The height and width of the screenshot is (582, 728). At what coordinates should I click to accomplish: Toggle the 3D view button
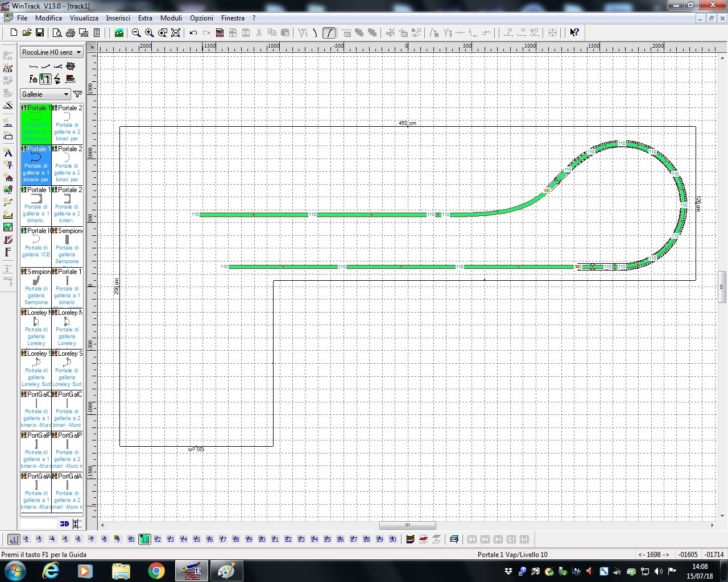(x=64, y=524)
